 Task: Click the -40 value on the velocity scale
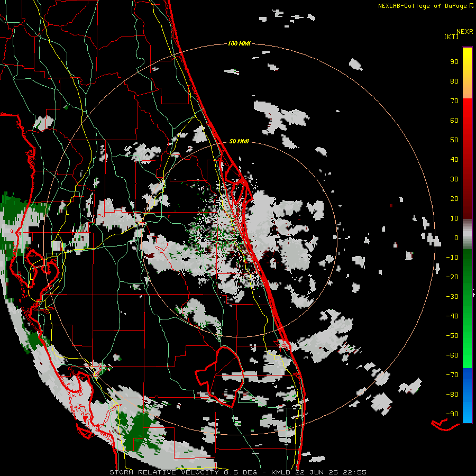[452, 316]
